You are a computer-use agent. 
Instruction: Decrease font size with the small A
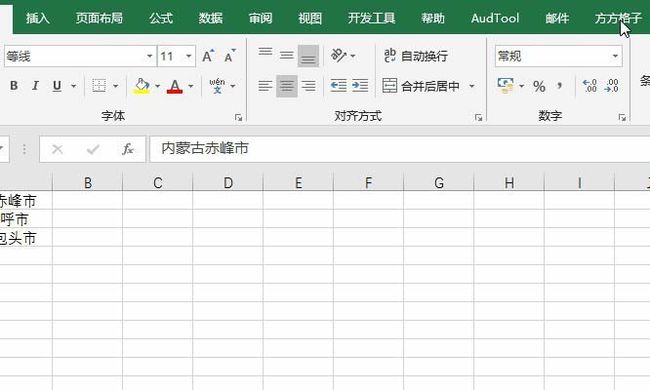click(230, 56)
